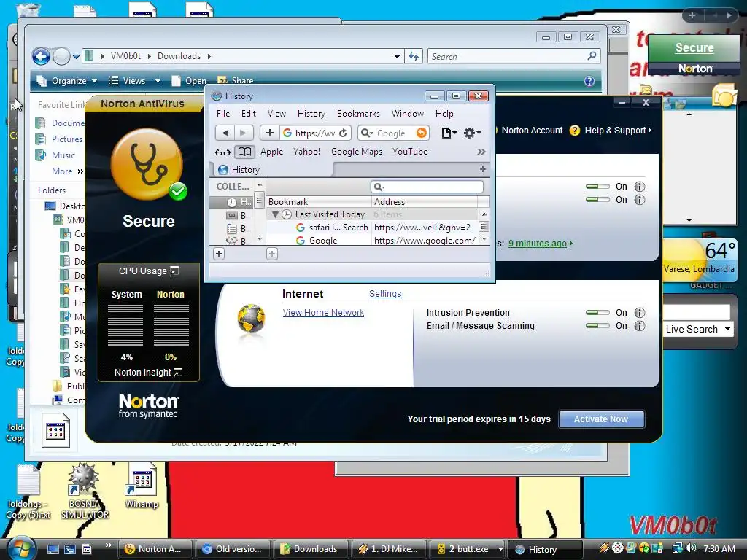Open Norton Internet Settings link
The image size is (747, 560).
click(x=385, y=294)
